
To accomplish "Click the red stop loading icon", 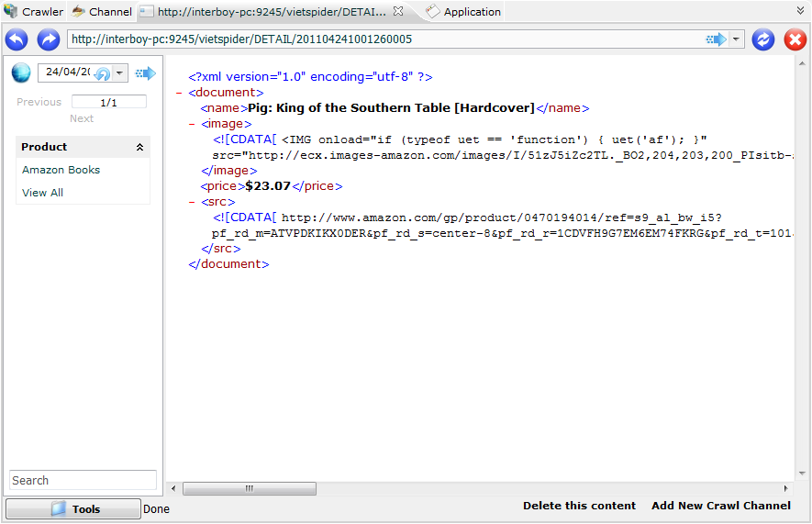I will (x=795, y=39).
